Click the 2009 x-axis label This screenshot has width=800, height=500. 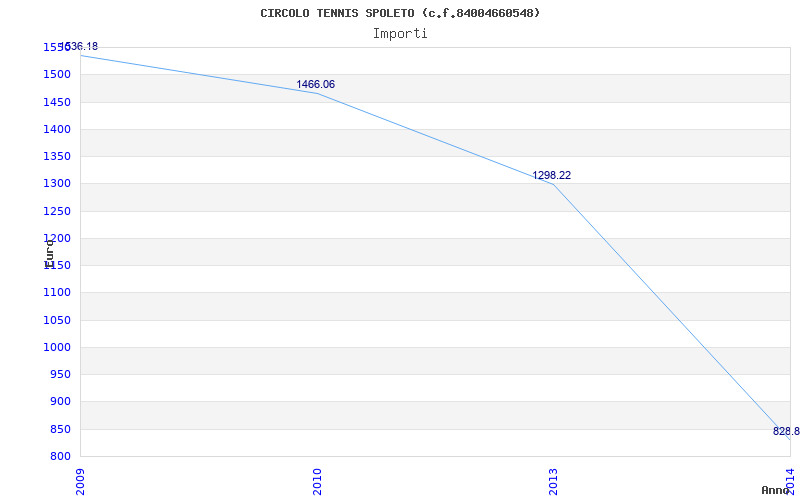tap(80, 482)
